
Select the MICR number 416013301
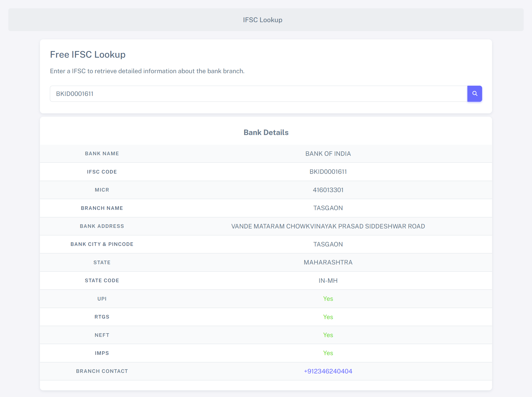(x=328, y=190)
